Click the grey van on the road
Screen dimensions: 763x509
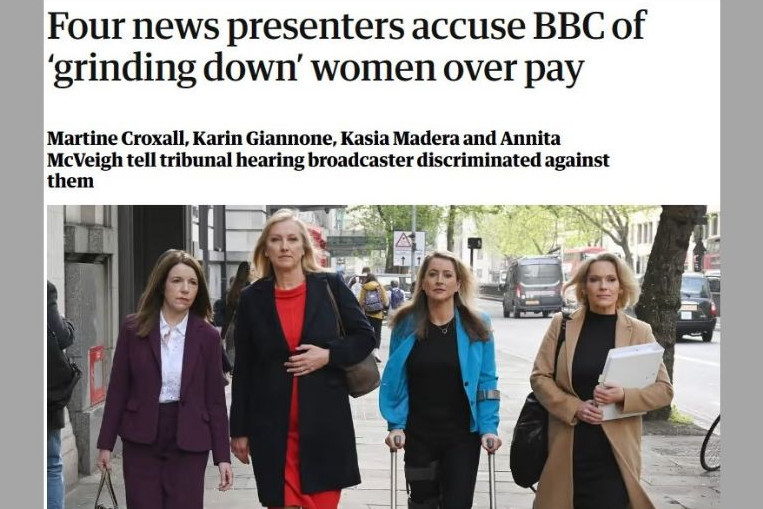click(x=532, y=286)
